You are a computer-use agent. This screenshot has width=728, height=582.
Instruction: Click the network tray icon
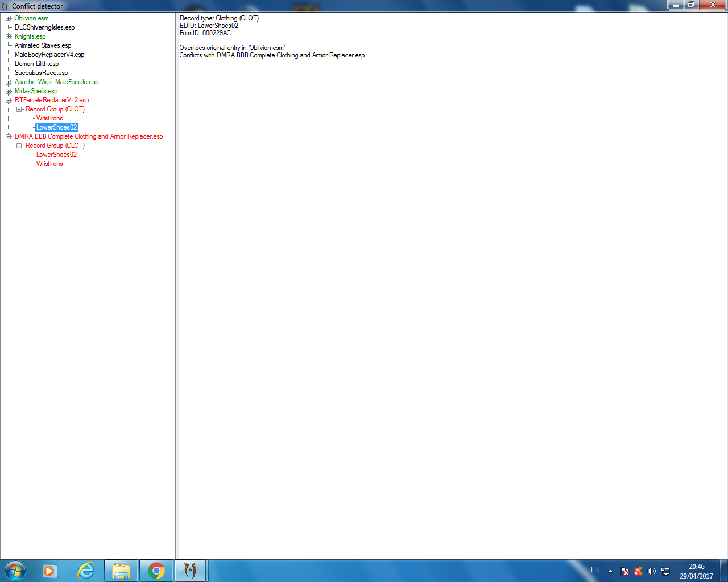coord(665,571)
